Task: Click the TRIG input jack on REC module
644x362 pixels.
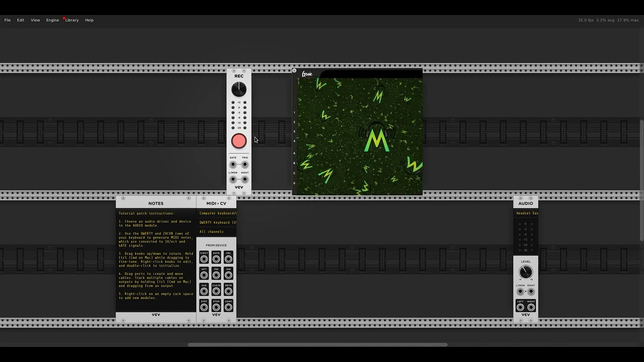Action: click(x=245, y=164)
